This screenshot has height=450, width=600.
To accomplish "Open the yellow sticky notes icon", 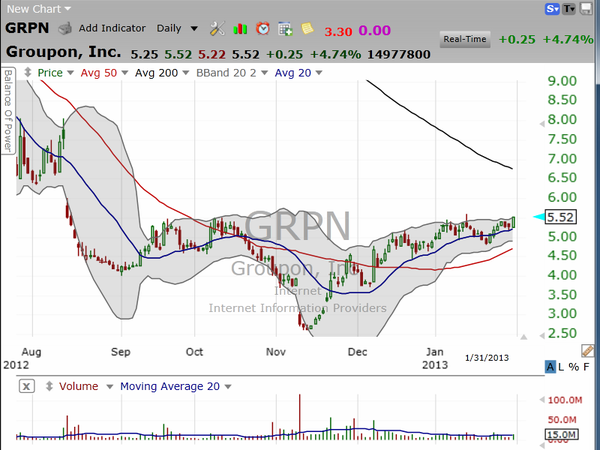I will click(x=307, y=28).
